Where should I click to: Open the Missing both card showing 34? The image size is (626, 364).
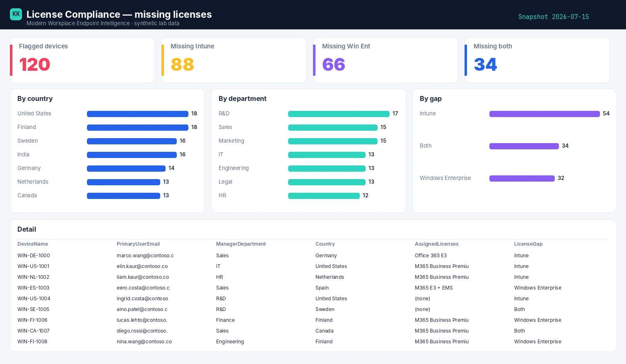[x=537, y=60]
